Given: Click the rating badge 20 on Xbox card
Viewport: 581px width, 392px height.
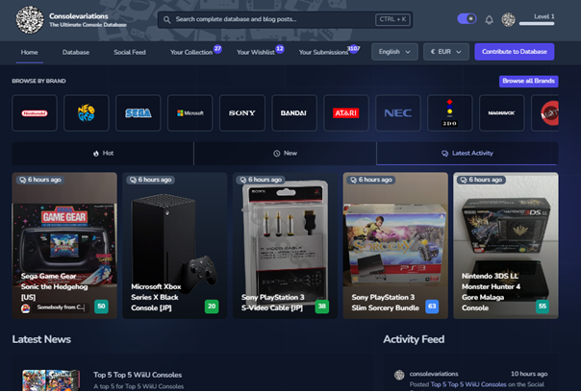Looking at the screenshot, I should (x=212, y=306).
